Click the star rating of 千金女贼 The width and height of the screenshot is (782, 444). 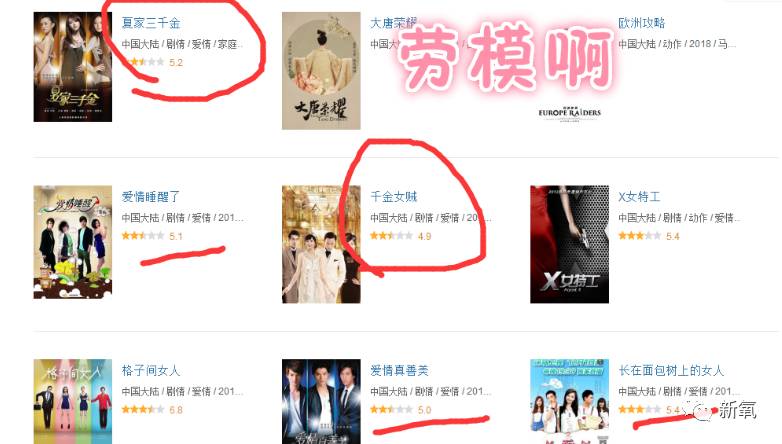click(391, 235)
